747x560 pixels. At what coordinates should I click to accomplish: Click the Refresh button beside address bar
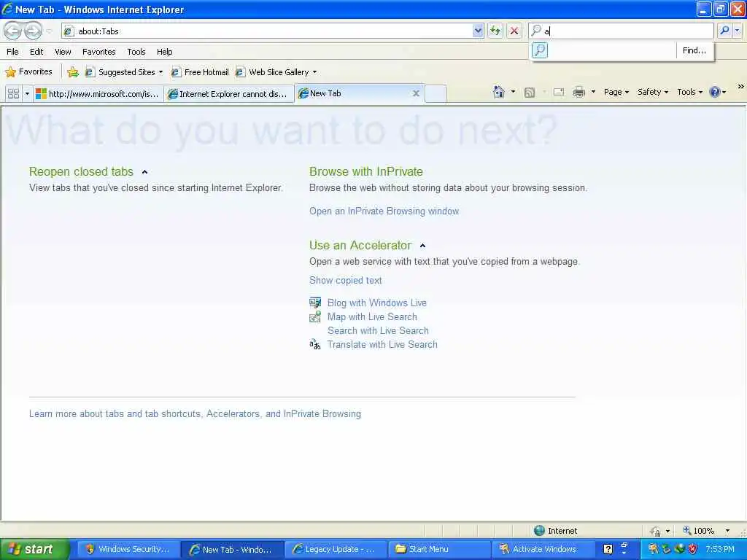pyautogui.click(x=495, y=31)
